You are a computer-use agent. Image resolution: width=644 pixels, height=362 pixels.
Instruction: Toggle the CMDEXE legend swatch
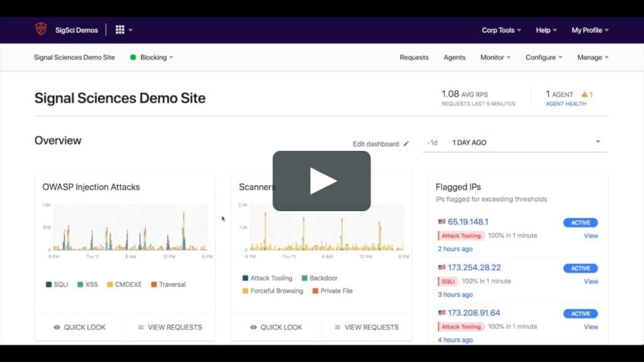click(x=109, y=285)
